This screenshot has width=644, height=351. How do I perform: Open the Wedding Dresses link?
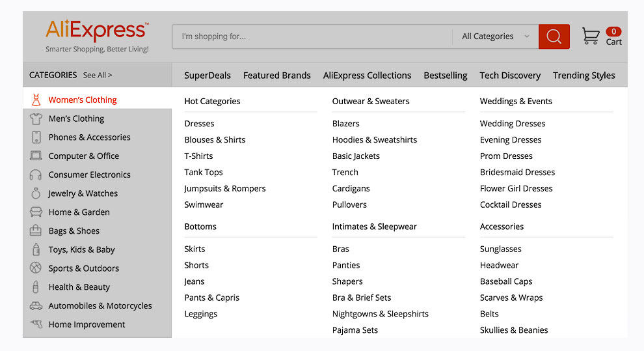(513, 124)
